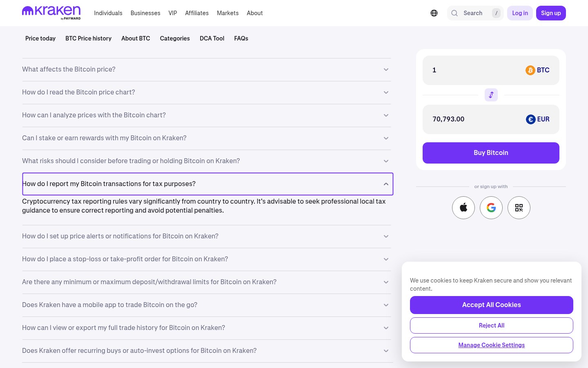Viewport: 588px width, 368px height.
Task: Click the Buy Bitcoin button
Action: 491,153
